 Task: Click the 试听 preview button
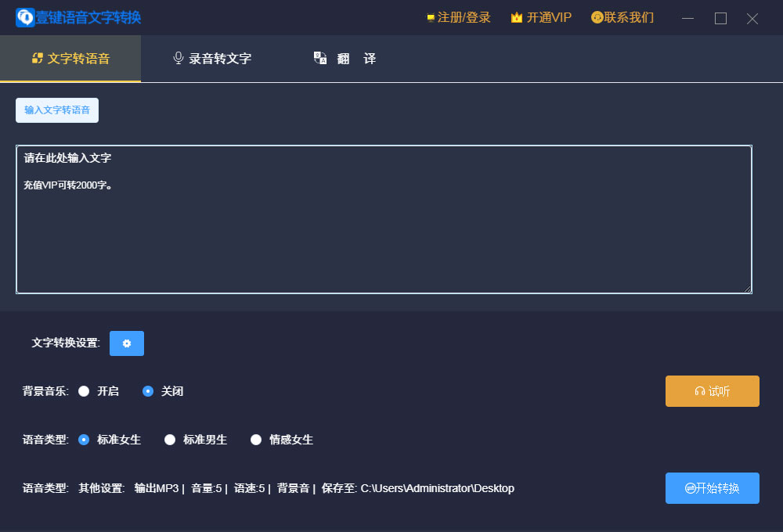(x=712, y=391)
